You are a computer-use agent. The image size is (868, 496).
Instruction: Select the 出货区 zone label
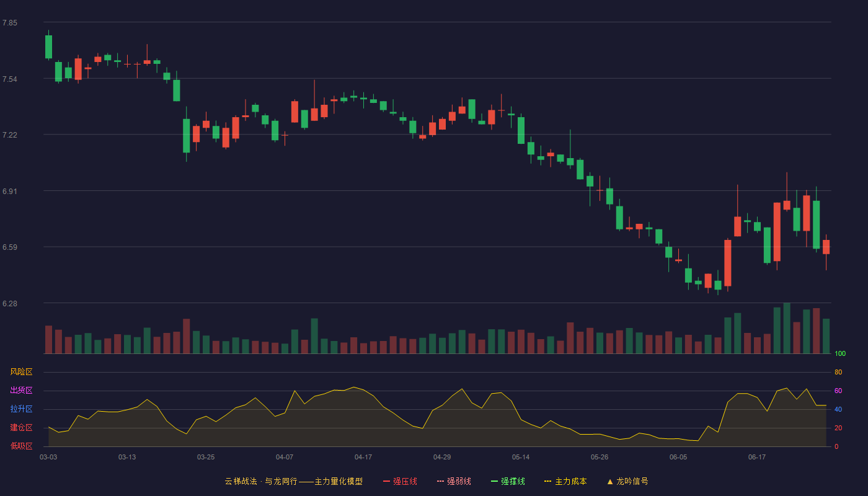click(21, 391)
